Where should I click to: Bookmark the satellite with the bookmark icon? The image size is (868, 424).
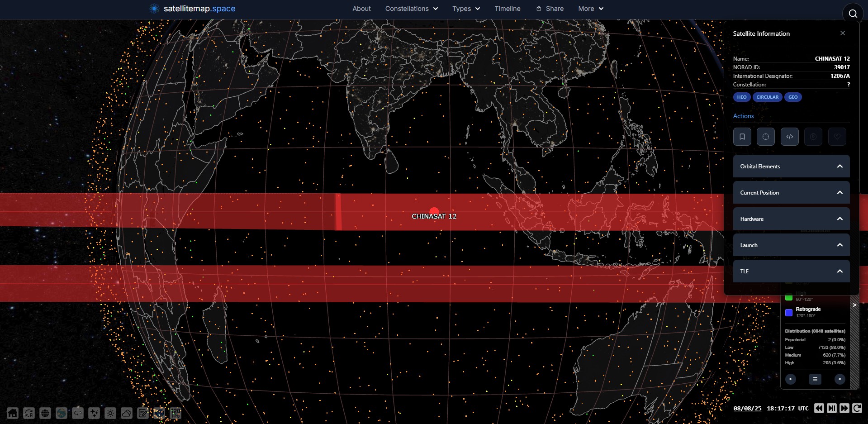(x=742, y=137)
